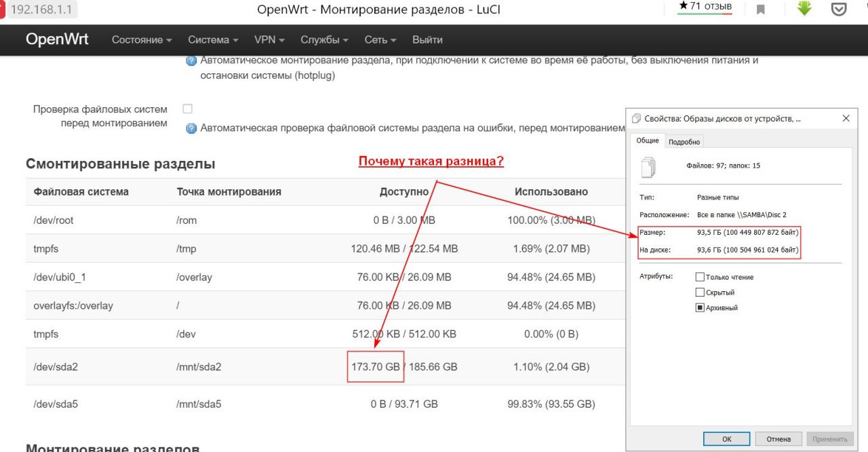Click the Pocket shield icon in browser toolbar

[839, 10]
